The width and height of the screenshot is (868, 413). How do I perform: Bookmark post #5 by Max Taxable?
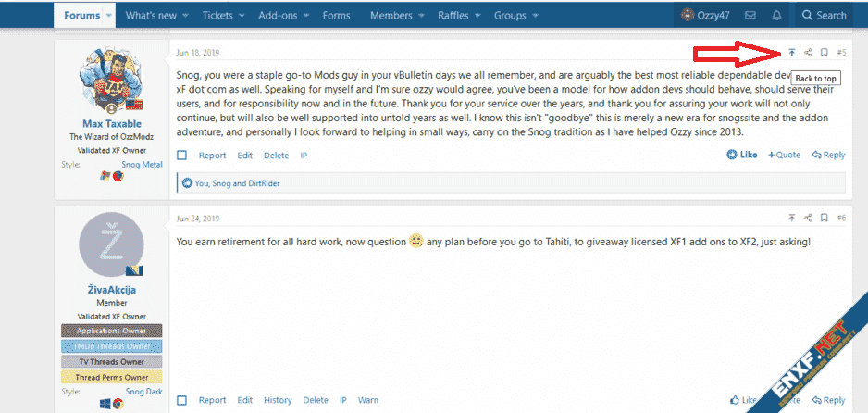pos(824,53)
